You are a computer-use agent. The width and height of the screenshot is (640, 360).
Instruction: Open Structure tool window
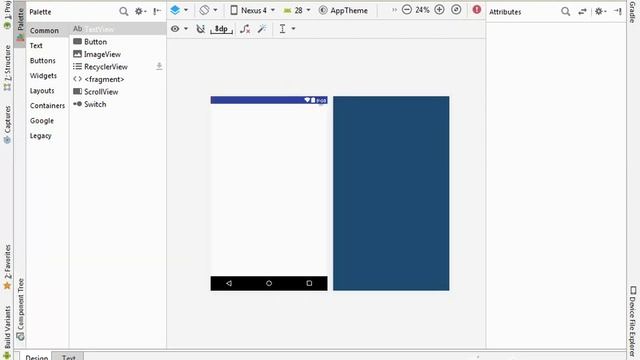click(7, 68)
